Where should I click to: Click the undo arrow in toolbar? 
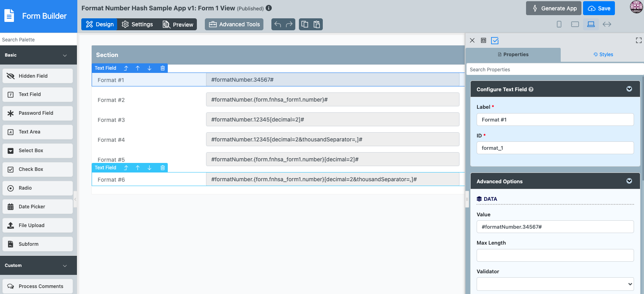(x=278, y=24)
